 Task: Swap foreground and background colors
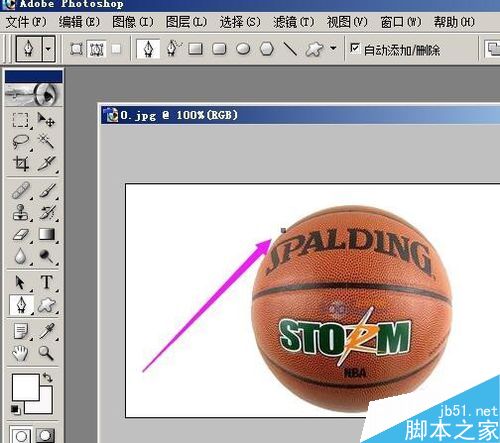48,377
